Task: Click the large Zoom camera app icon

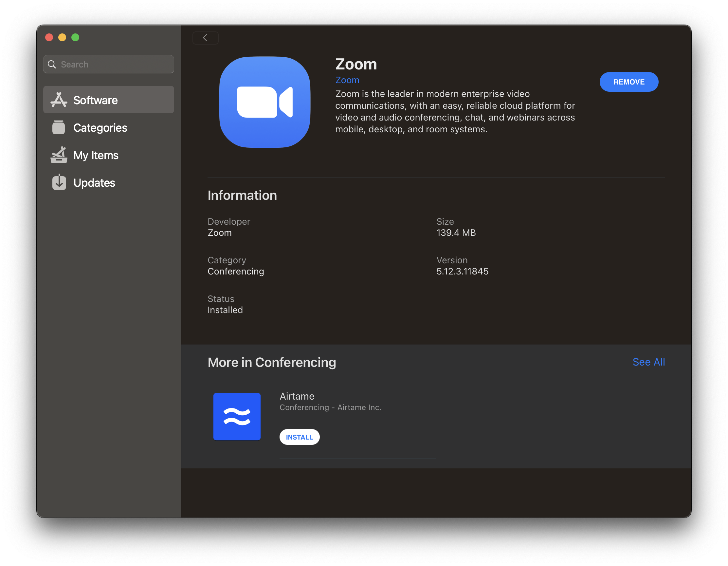Action: click(265, 102)
